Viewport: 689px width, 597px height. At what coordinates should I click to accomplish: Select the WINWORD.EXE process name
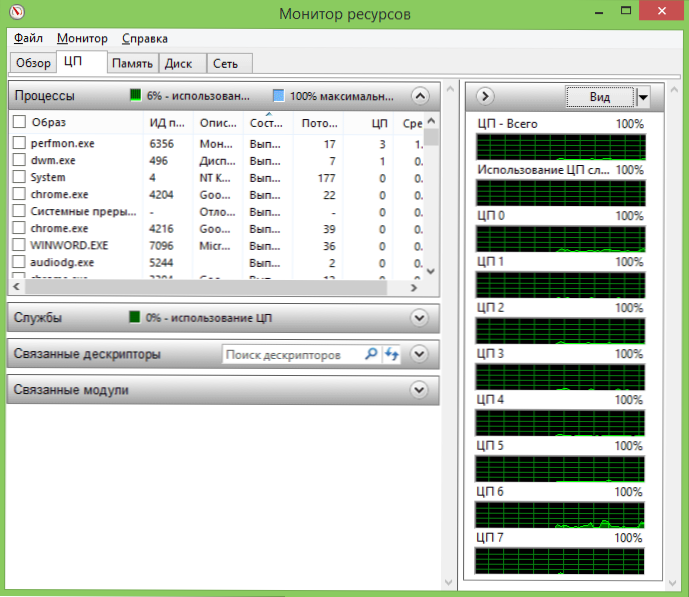(x=69, y=245)
